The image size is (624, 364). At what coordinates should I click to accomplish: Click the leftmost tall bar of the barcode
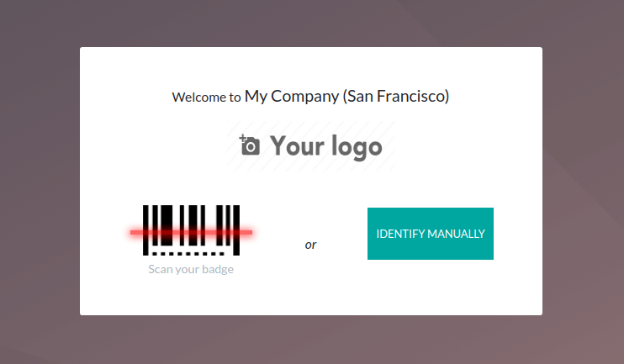145,230
